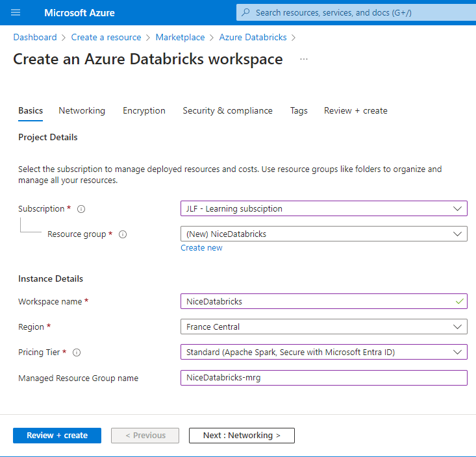Image resolution: width=476 pixels, height=457 pixels.
Task: Click the blue Review + create button
Action: point(57,436)
